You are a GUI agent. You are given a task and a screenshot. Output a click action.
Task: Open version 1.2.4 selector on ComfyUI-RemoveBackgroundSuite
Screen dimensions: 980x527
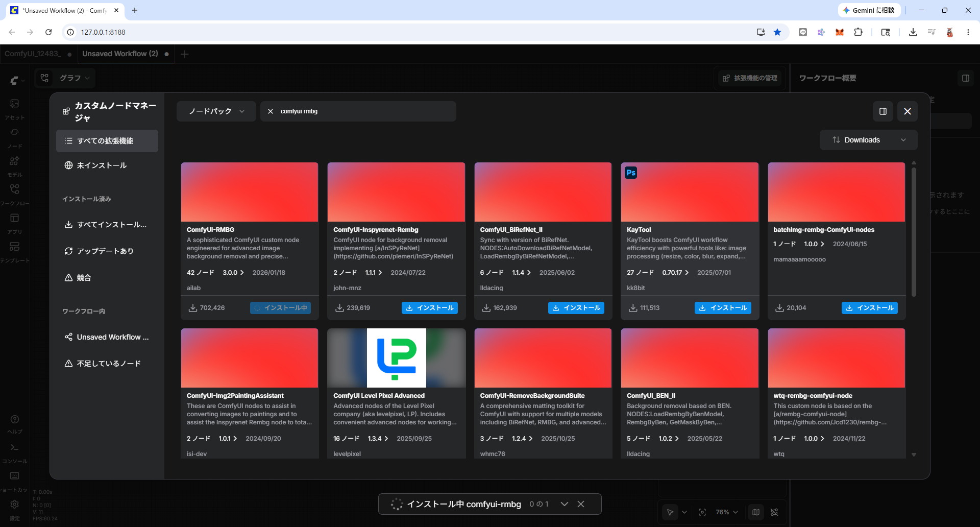point(523,439)
